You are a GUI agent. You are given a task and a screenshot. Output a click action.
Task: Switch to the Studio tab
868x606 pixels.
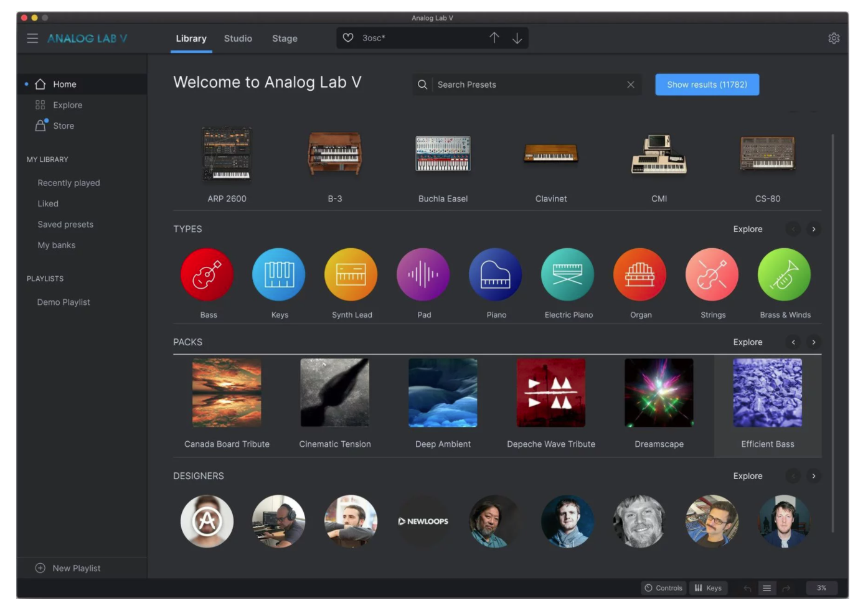(238, 39)
